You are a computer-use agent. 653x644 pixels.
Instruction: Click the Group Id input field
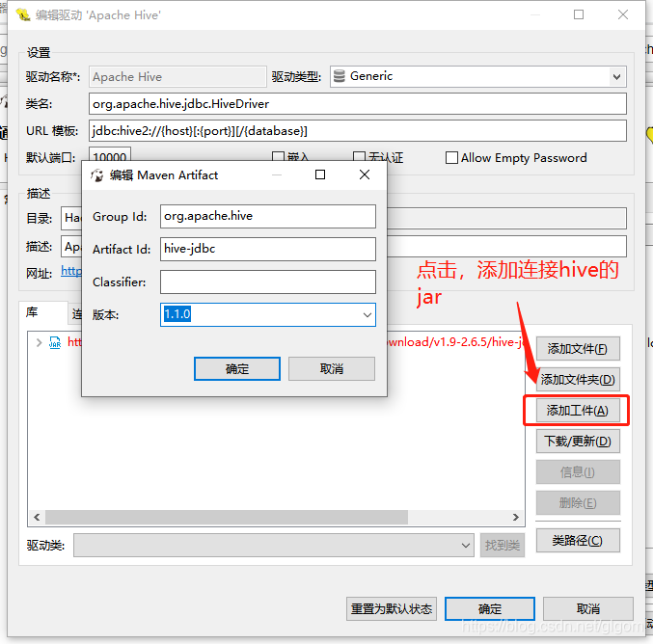(x=268, y=216)
